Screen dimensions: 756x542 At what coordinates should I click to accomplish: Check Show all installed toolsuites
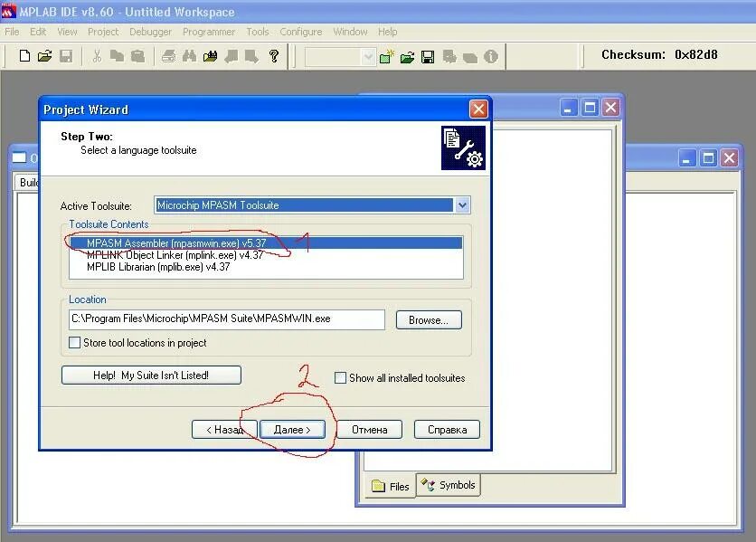(340, 378)
